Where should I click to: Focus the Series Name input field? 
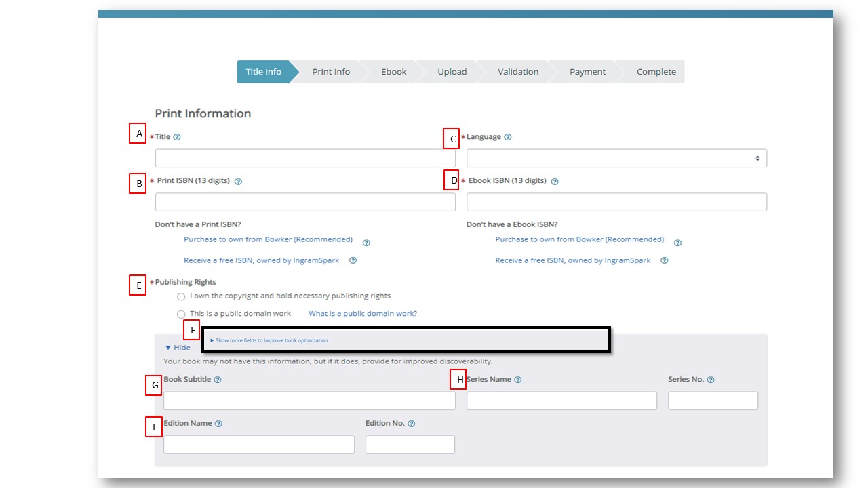[561, 401]
